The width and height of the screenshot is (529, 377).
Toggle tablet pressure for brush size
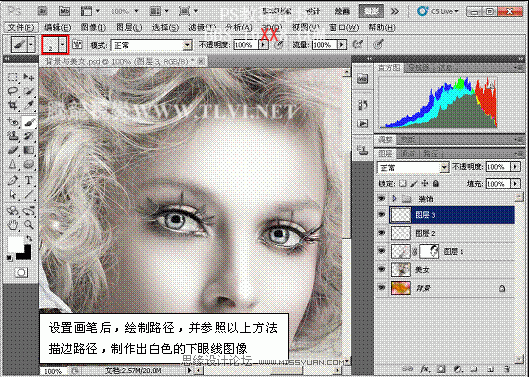click(x=379, y=45)
